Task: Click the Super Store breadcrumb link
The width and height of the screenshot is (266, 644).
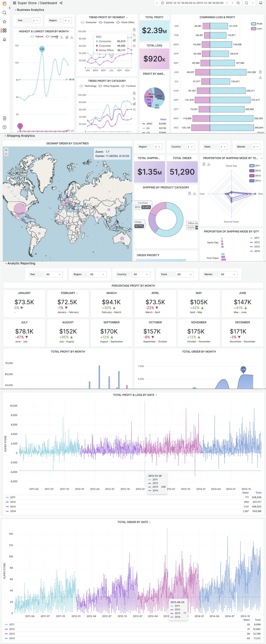Action: click(27, 3)
